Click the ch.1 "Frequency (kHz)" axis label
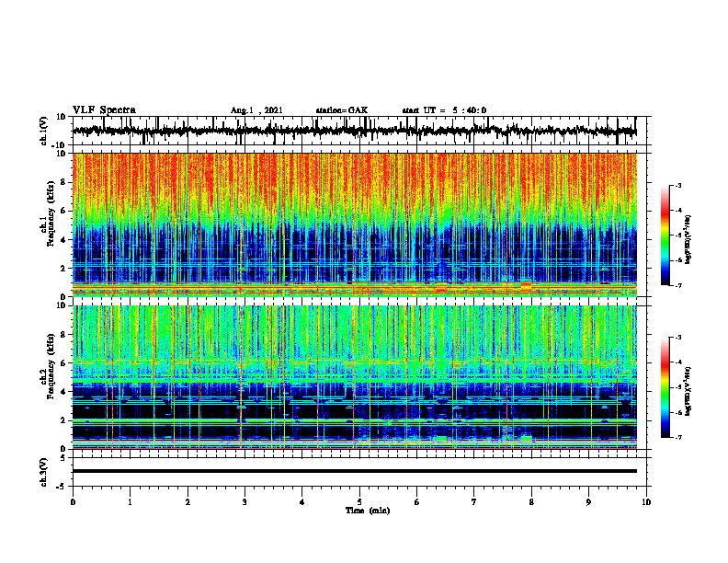The height and width of the screenshot is (563, 728). [x=51, y=213]
